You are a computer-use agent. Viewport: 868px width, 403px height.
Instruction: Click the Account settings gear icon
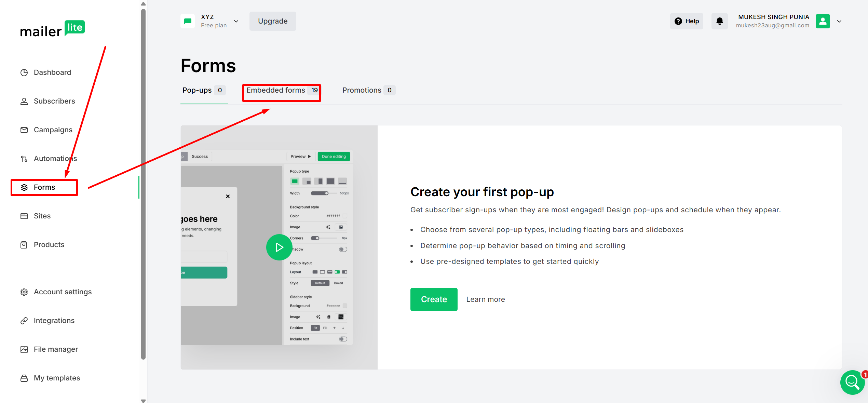(24, 292)
